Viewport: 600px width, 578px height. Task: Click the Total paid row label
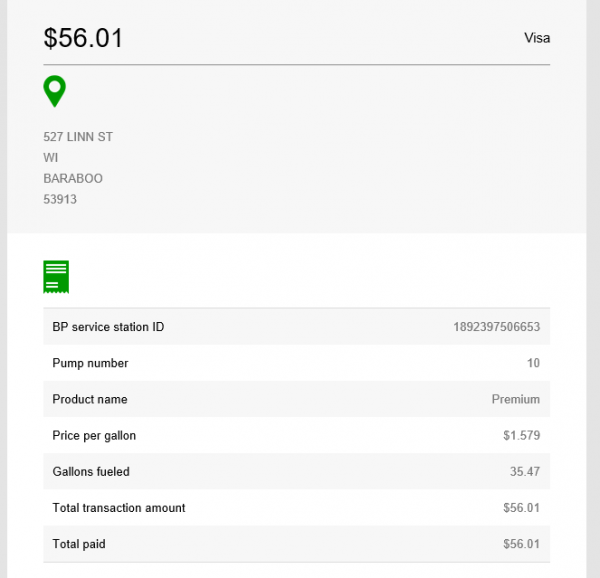(79, 544)
